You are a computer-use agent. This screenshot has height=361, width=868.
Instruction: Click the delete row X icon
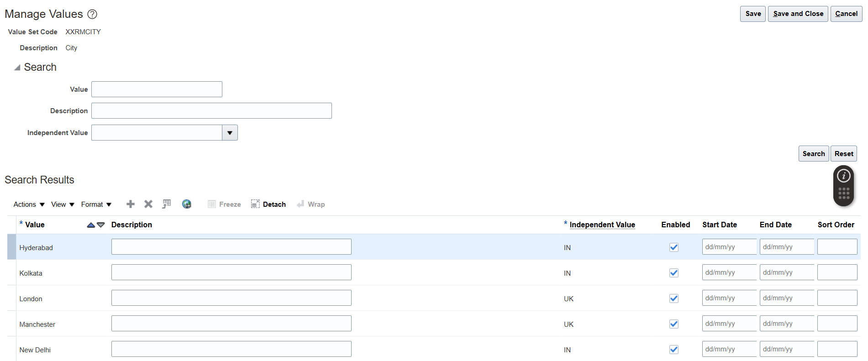tap(148, 204)
